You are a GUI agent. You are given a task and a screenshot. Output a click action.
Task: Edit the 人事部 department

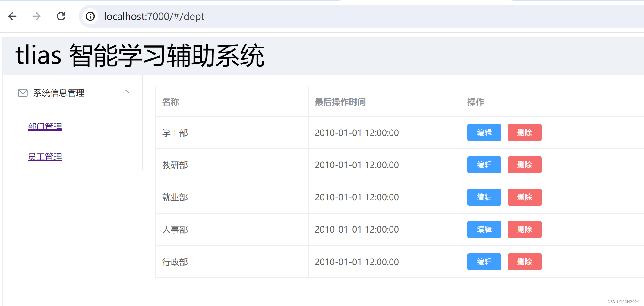tap(484, 229)
